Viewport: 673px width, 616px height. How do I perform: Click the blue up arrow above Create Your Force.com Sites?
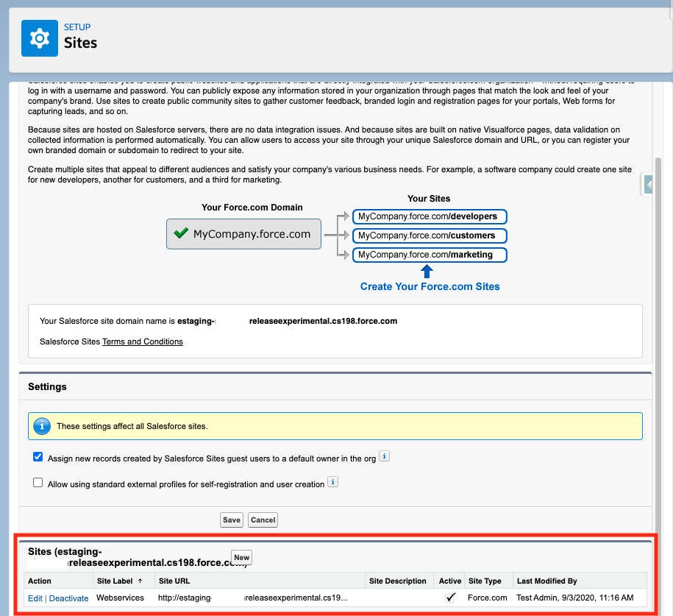tap(427, 271)
